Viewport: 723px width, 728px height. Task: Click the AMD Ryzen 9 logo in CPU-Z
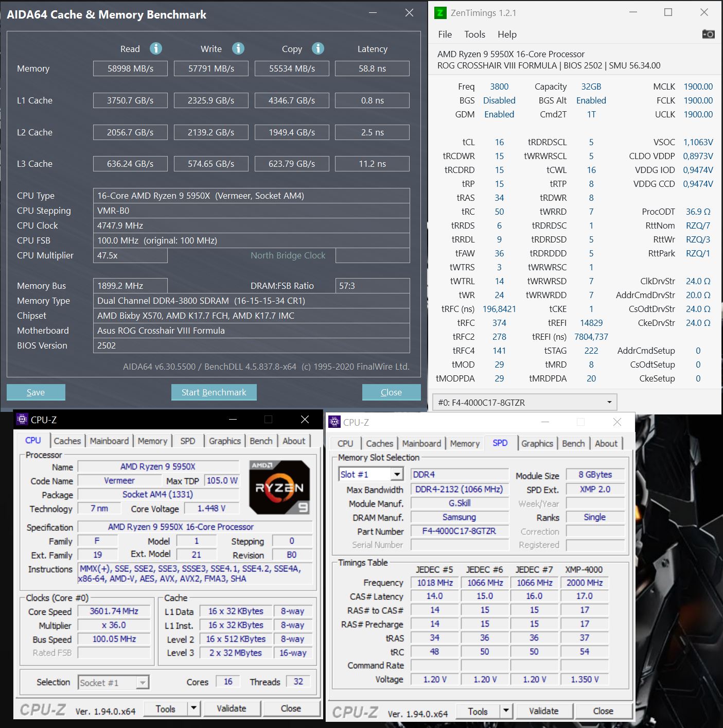coord(279,487)
